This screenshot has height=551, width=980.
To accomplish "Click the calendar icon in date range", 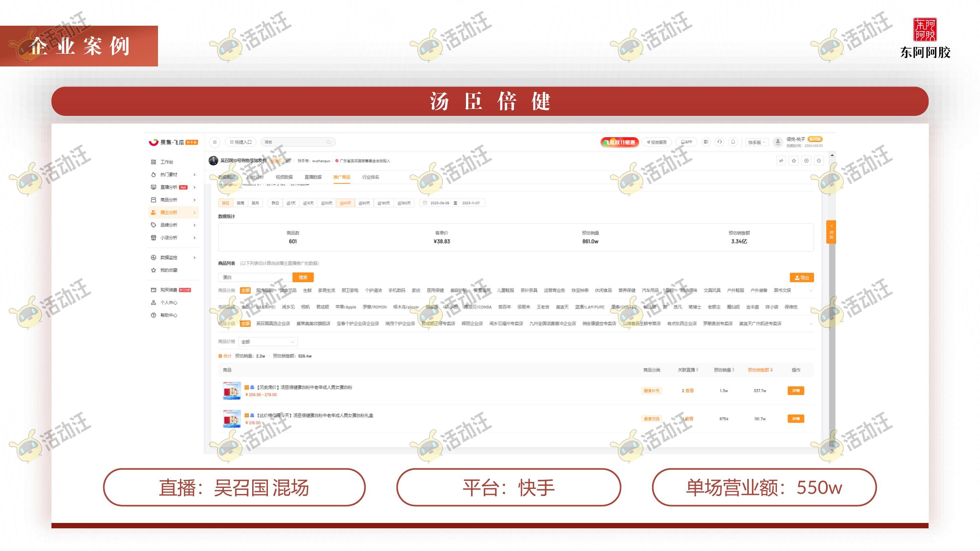I will pyautogui.click(x=425, y=203).
